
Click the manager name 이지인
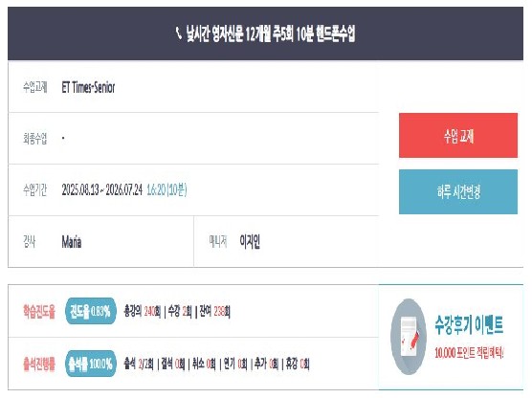pos(250,242)
